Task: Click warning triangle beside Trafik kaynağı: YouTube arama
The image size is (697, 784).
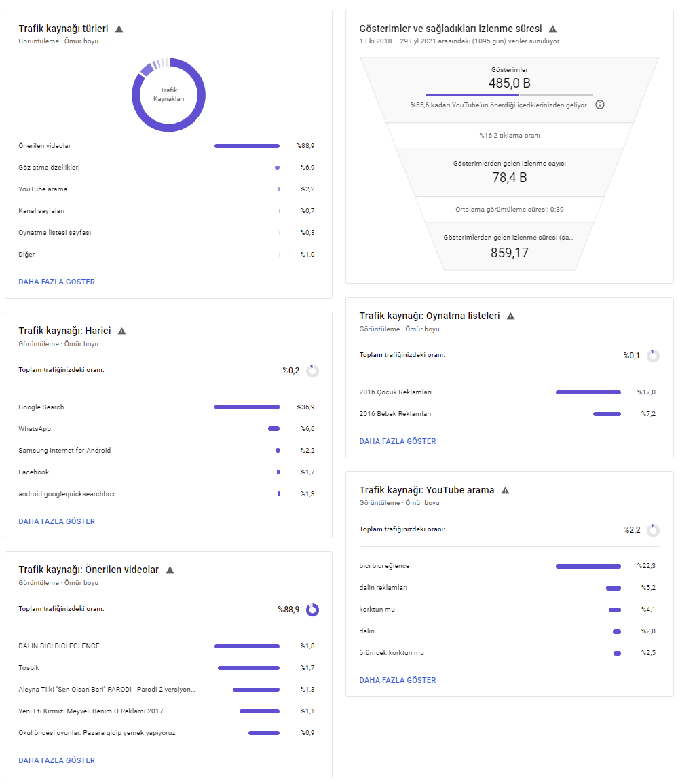Action: tap(505, 491)
